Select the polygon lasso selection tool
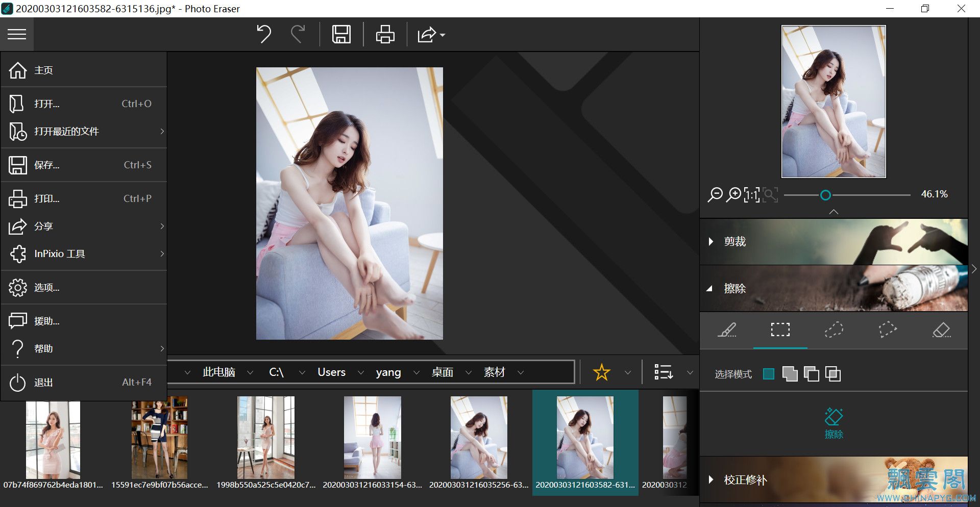Image resolution: width=980 pixels, height=507 pixels. tap(888, 329)
